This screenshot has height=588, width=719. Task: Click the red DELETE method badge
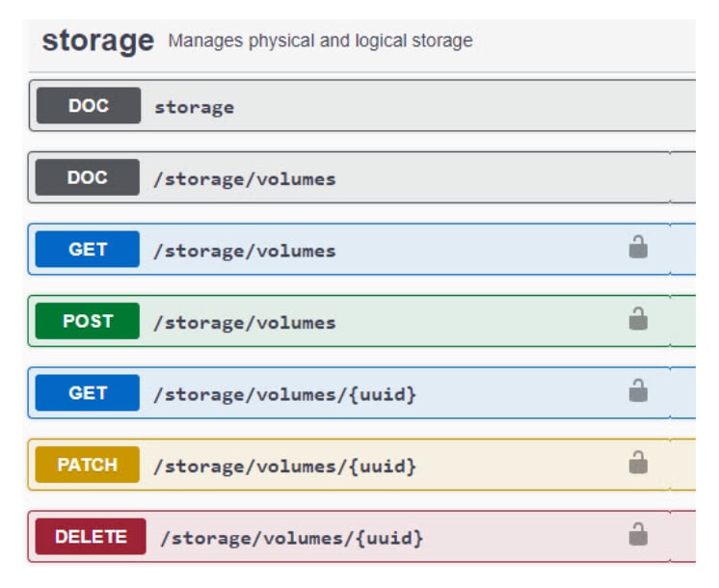(x=92, y=537)
